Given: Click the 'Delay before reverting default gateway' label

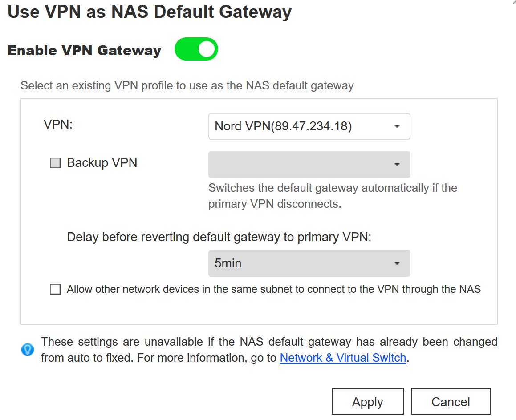Looking at the screenshot, I should pos(219,237).
